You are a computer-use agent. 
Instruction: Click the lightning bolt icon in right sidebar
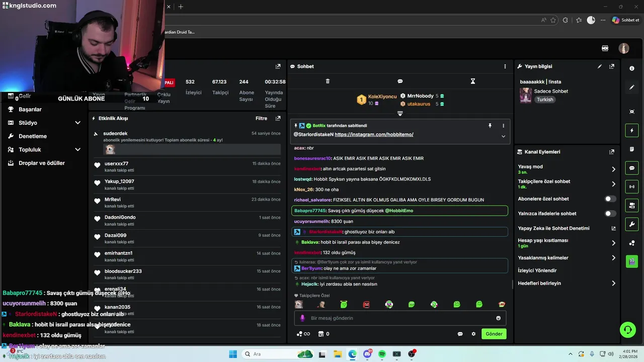click(x=632, y=131)
